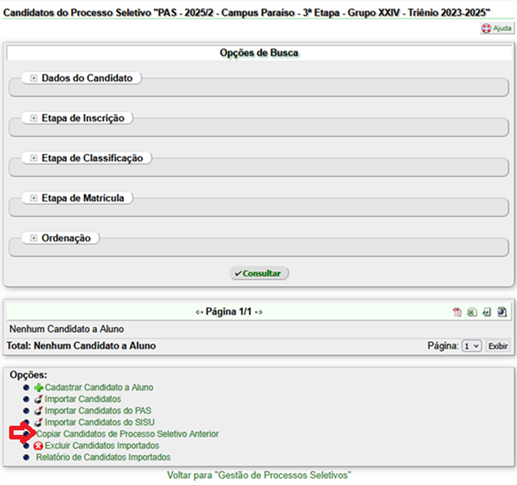Expand the Ordenação section
The width and height of the screenshot is (517, 485).
pos(33,238)
